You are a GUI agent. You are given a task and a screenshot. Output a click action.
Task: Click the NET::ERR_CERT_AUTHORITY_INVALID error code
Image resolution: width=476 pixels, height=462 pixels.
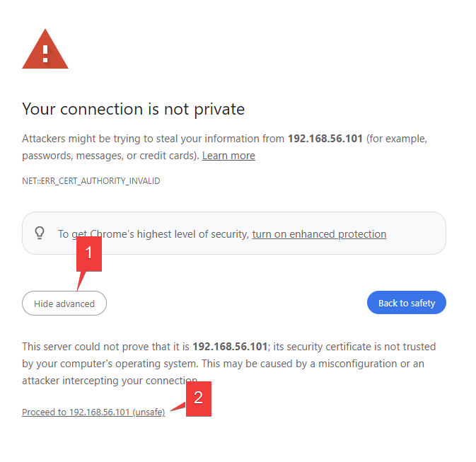click(x=91, y=181)
